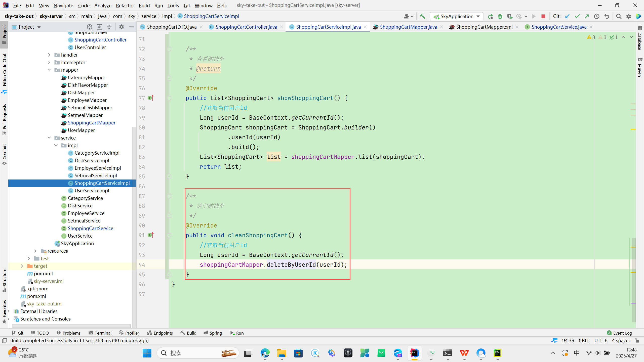The height and width of the screenshot is (362, 644).
Task: Open SkyApplication run configuration dropdown
Action: [457, 16]
